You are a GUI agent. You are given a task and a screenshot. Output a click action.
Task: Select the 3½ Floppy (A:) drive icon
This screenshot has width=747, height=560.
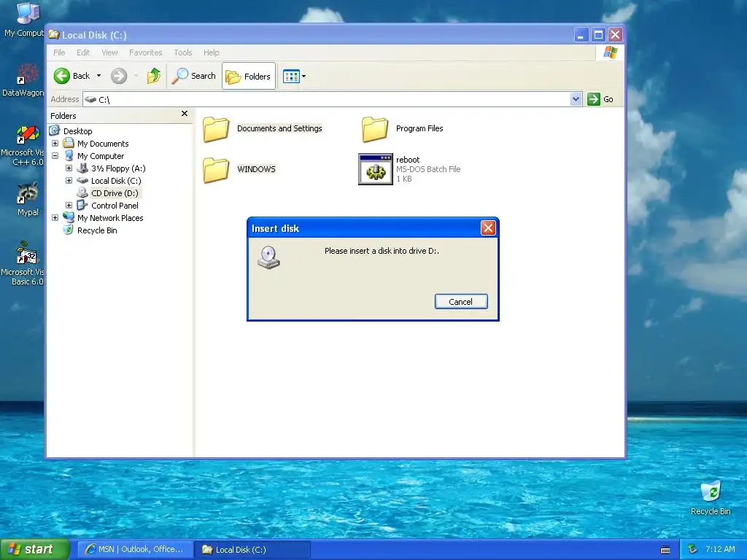pyautogui.click(x=82, y=168)
